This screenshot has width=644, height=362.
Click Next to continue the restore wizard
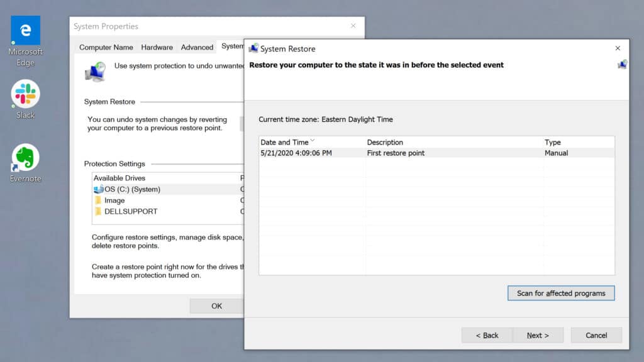[x=538, y=335]
